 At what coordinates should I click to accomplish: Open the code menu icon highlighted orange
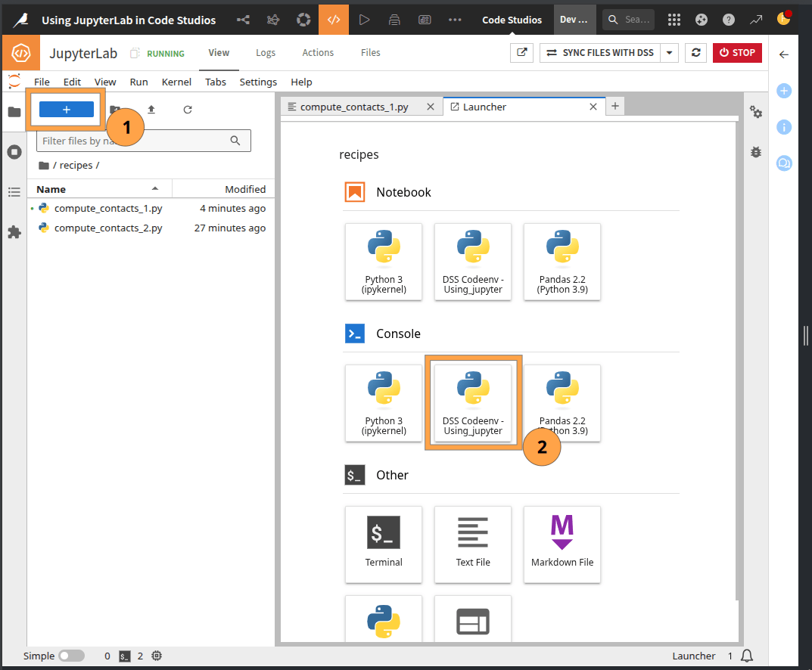tap(334, 20)
